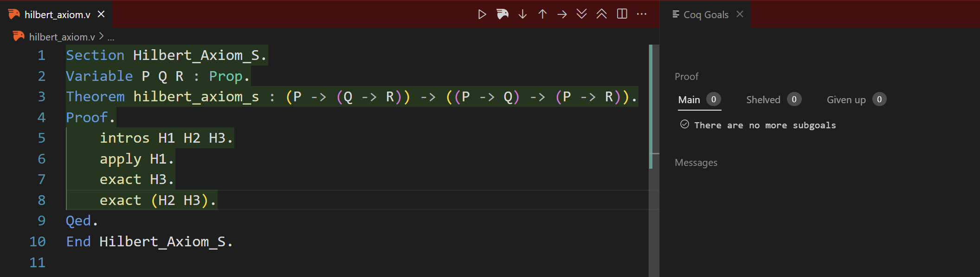Open the More Actions ellipsis menu
Viewport: 980px width, 277px height.
pos(642,14)
